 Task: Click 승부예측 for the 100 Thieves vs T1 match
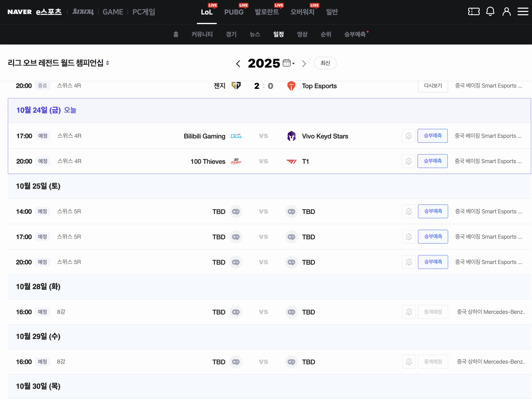(432, 161)
